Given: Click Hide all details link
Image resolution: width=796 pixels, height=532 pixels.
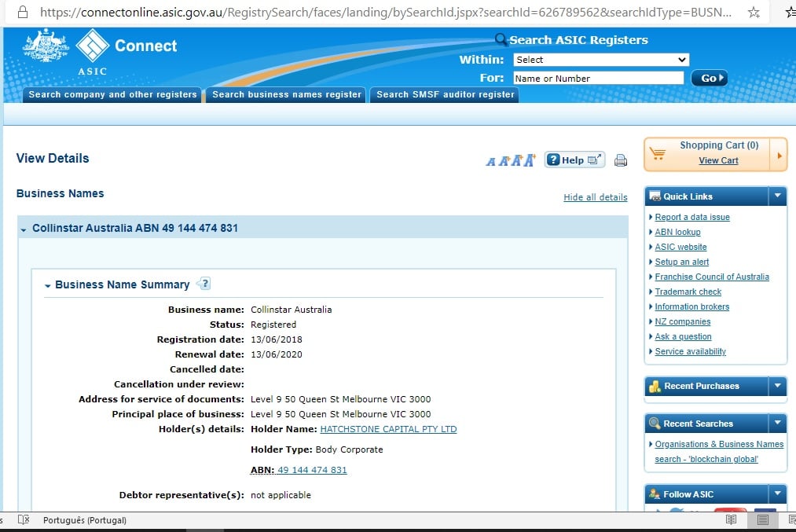Looking at the screenshot, I should pyautogui.click(x=596, y=197).
